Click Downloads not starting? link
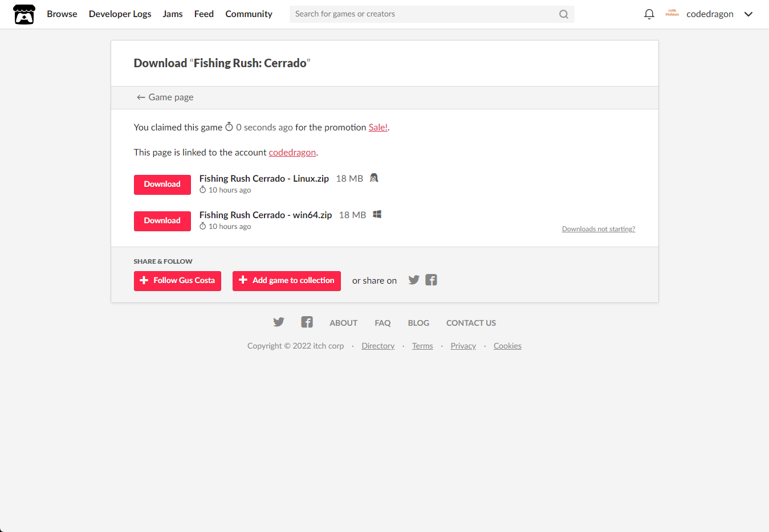The image size is (769, 532). (x=599, y=229)
